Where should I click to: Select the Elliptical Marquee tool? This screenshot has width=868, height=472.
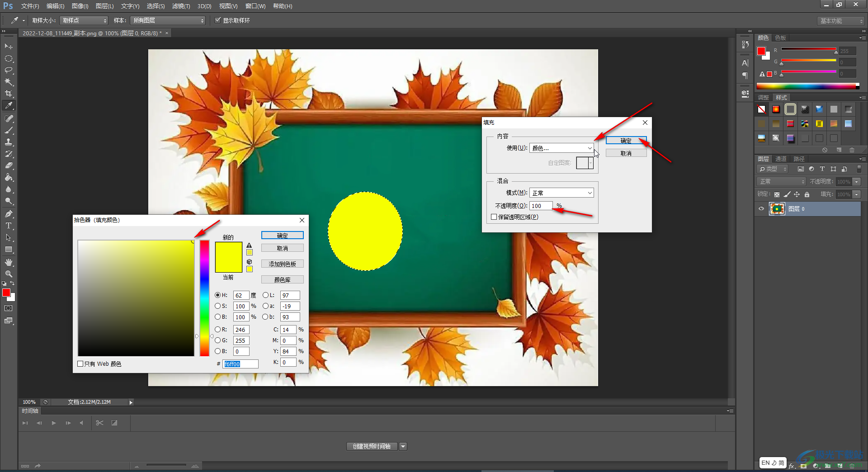pos(9,58)
